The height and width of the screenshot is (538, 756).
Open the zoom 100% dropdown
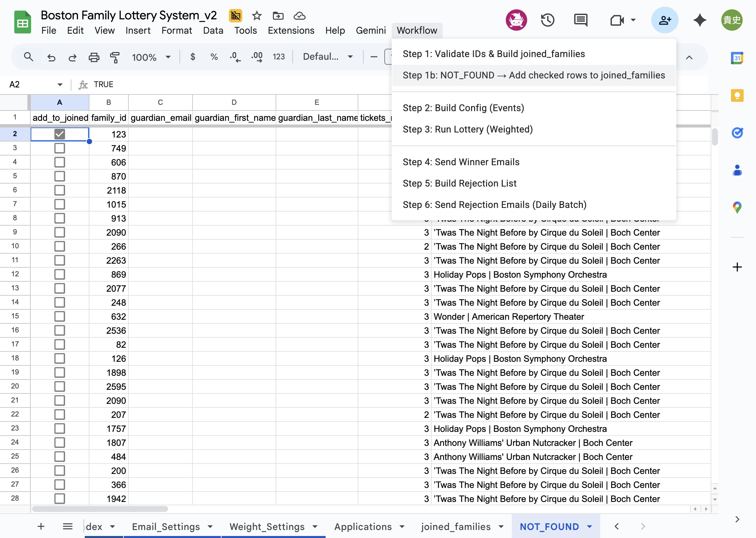(151, 57)
